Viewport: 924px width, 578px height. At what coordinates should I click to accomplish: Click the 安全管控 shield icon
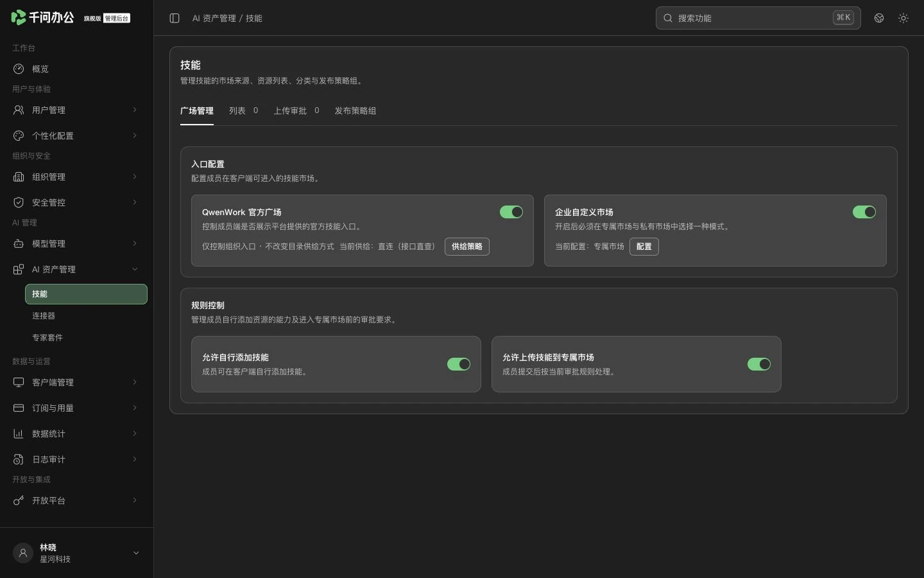[x=19, y=202]
